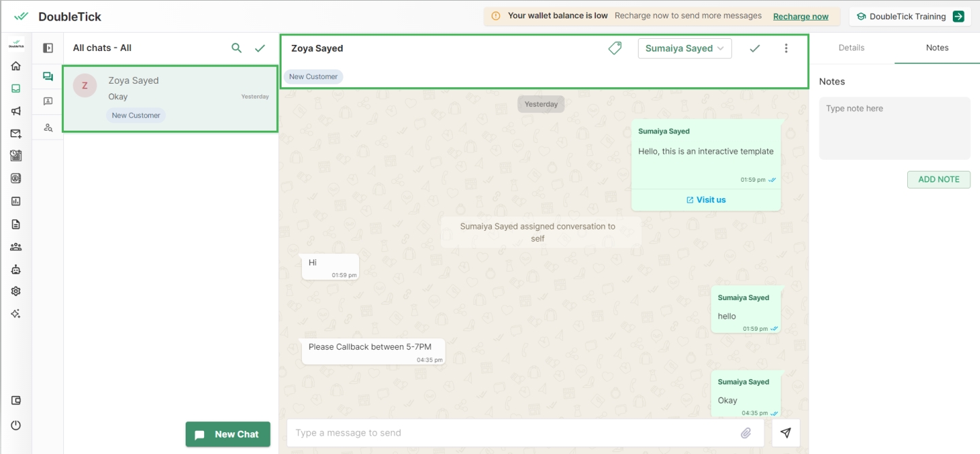This screenshot has height=454, width=980.
Task: Open the three-dot more options menu
Action: tap(786, 48)
